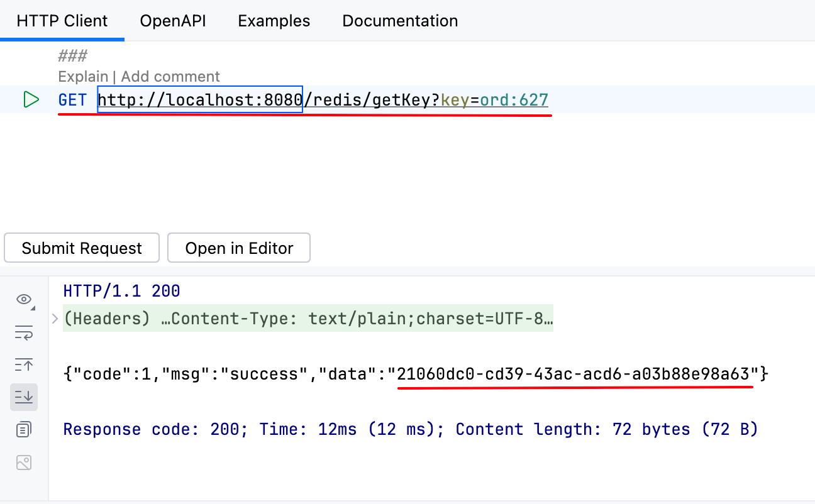Copy response body to clipboard
815x504 pixels.
pos(24,430)
